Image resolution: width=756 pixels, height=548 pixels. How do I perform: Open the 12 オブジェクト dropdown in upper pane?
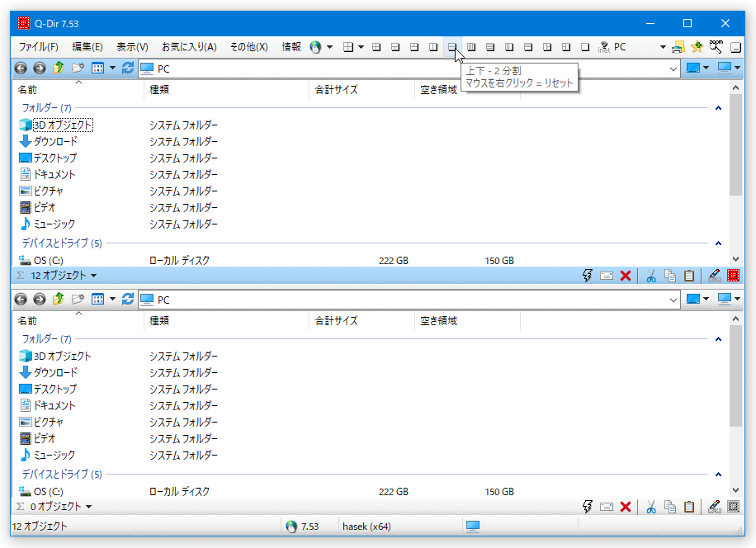click(x=93, y=276)
